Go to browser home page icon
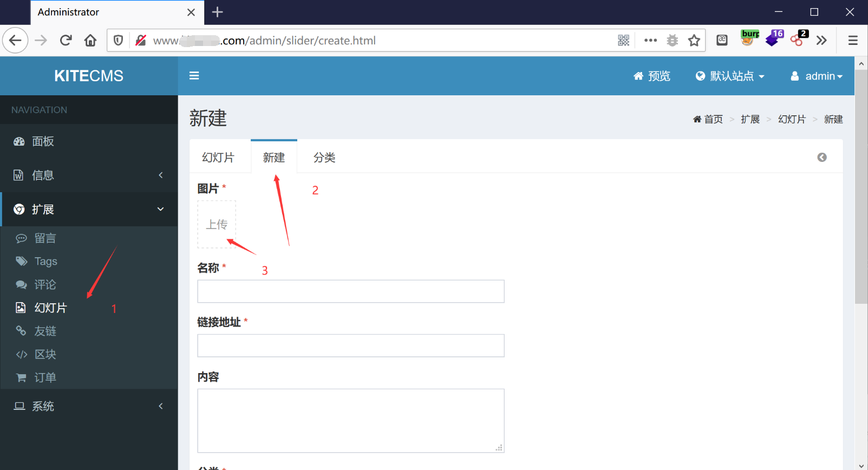The image size is (868, 470). (x=90, y=41)
